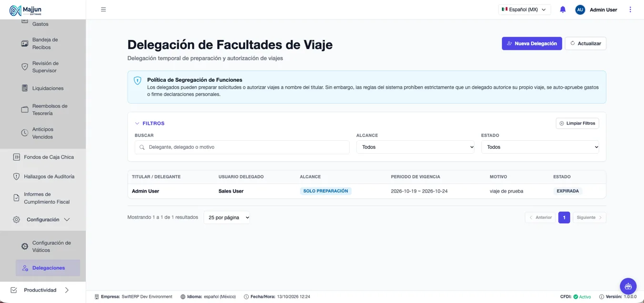
Task: Click the Delegaciones person icon
Action: 25,268
